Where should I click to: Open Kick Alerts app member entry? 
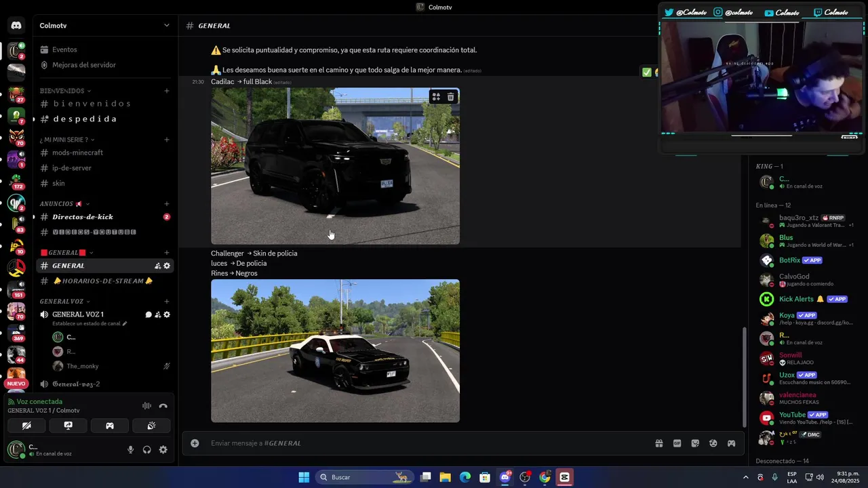(x=807, y=299)
